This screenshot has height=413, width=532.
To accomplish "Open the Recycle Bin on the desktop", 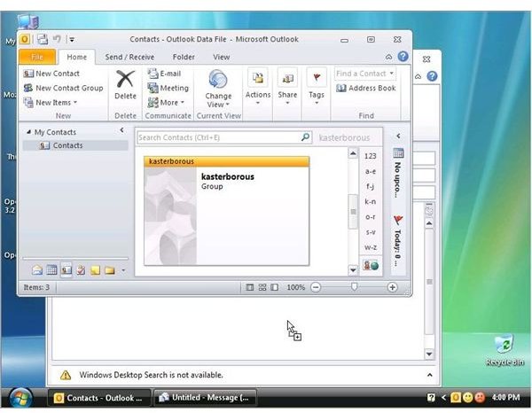I will (x=505, y=350).
